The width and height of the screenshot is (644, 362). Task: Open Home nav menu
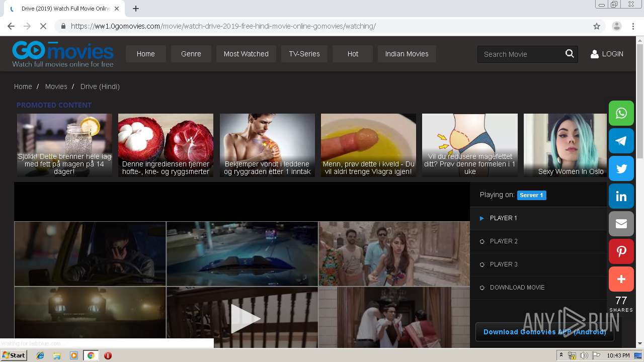click(x=146, y=54)
